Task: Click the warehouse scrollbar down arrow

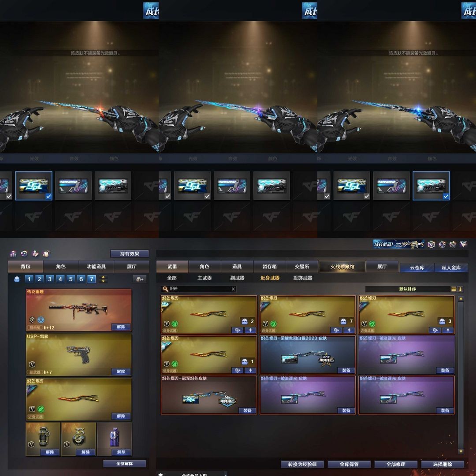Action: [x=461, y=451]
